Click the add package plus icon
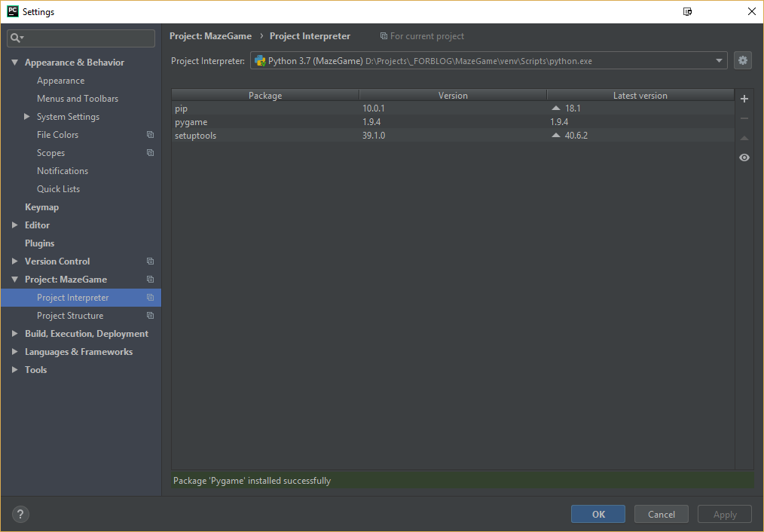764x532 pixels. click(x=744, y=99)
